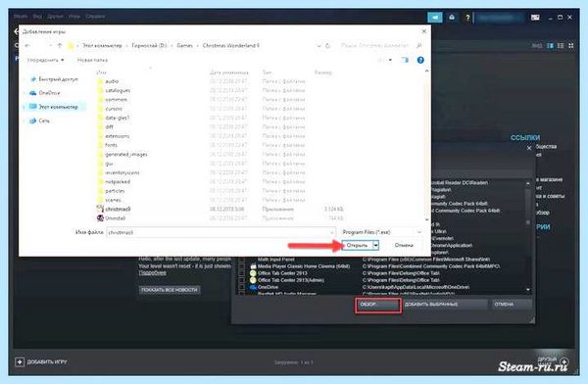Refresh the folder listing
This screenshot has height=384, width=588.
(327, 46)
